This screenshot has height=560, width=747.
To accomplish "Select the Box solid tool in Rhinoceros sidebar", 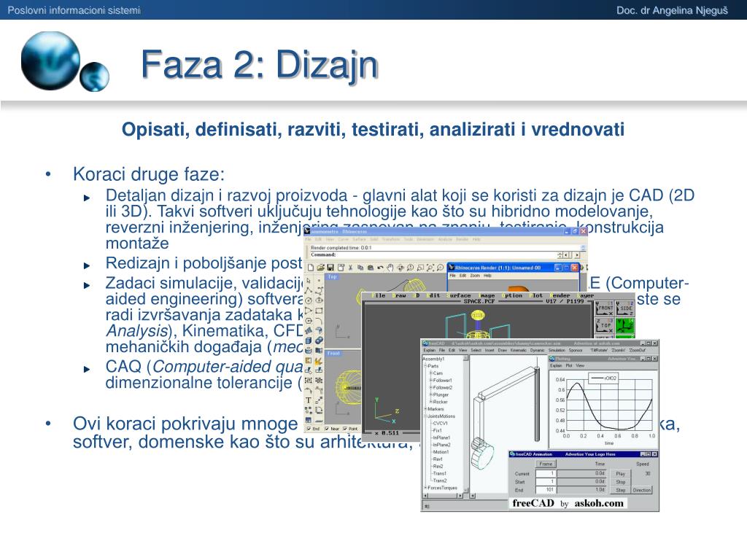I will pyautogui.click(x=309, y=341).
